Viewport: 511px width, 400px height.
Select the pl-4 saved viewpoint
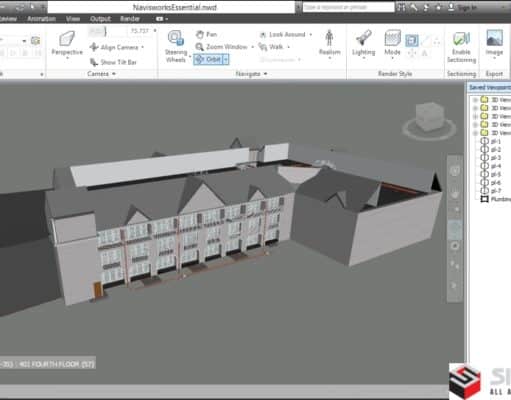click(x=490, y=166)
